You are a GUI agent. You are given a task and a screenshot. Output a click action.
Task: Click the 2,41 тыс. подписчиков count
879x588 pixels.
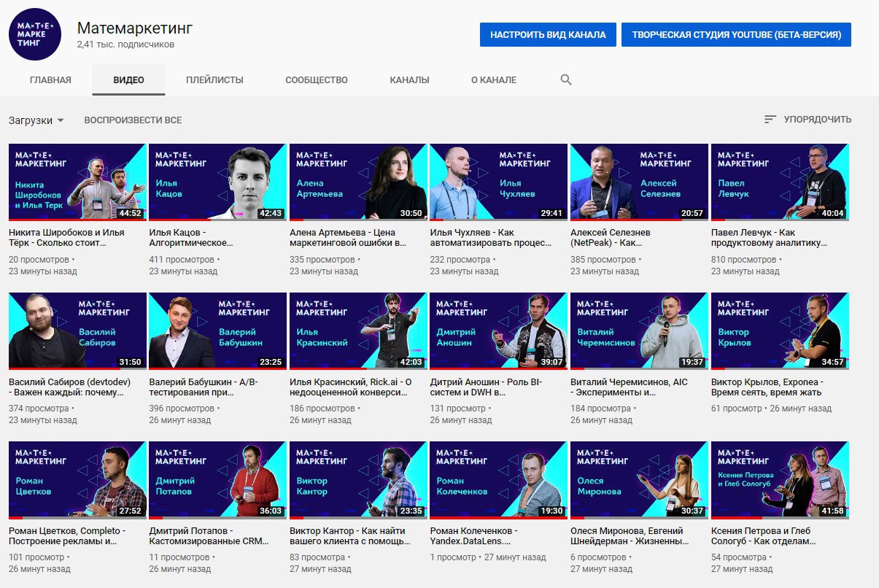pos(125,45)
